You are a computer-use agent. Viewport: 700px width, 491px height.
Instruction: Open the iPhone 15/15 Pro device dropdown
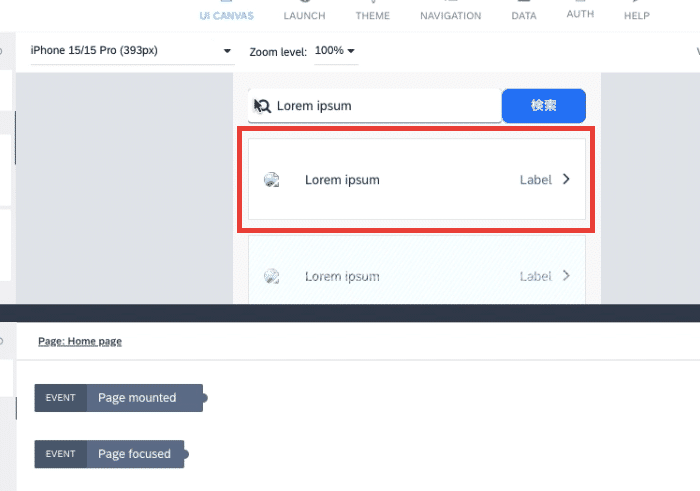point(132,50)
